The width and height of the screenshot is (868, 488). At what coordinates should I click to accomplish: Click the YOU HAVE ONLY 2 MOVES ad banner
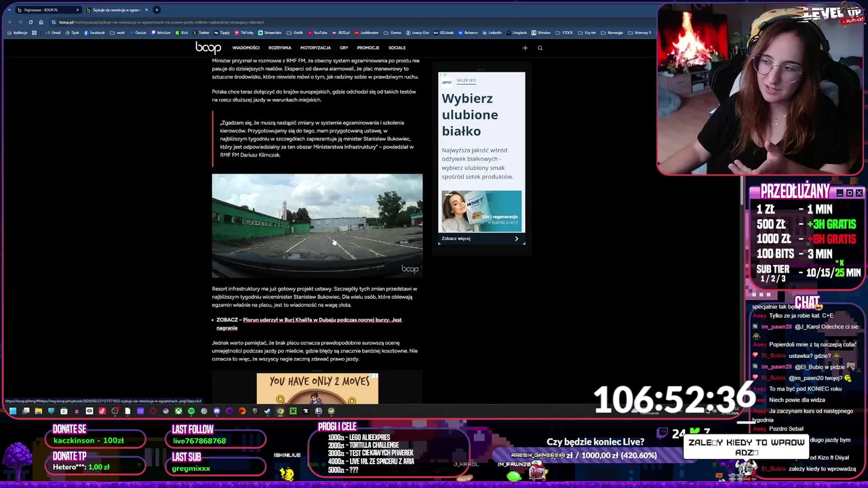(x=317, y=388)
